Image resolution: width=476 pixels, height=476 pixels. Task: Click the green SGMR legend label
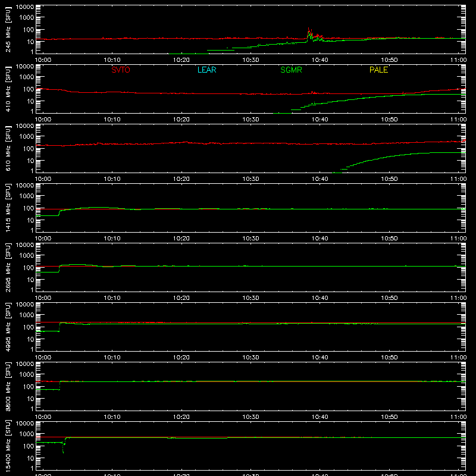[291, 70]
